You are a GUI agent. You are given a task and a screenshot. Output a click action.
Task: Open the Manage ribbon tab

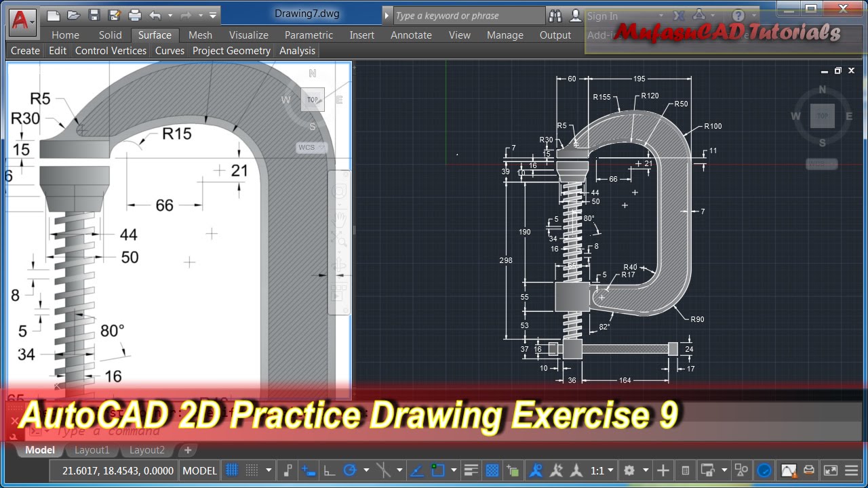[505, 35]
